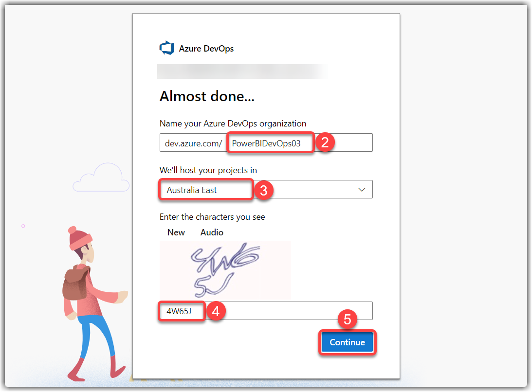Click 'Name your Azure DevOps organization' label
The height and width of the screenshot is (392, 532).
(x=233, y=124)
